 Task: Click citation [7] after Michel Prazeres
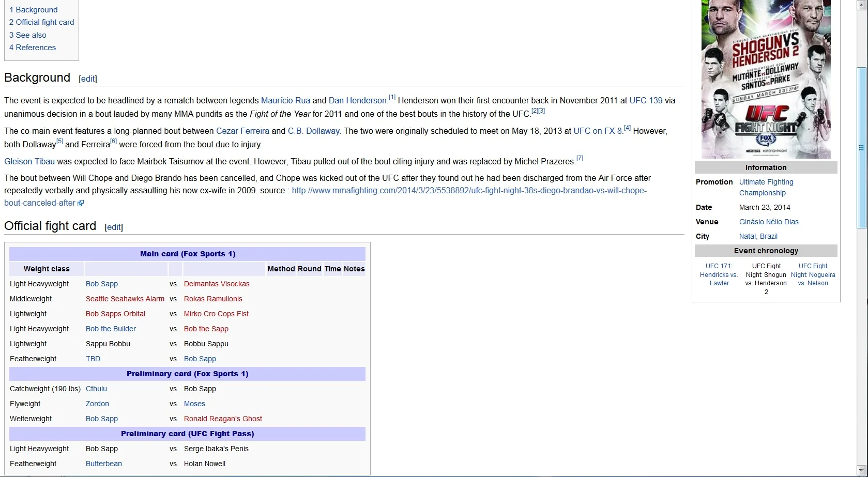tap(580, 159)
